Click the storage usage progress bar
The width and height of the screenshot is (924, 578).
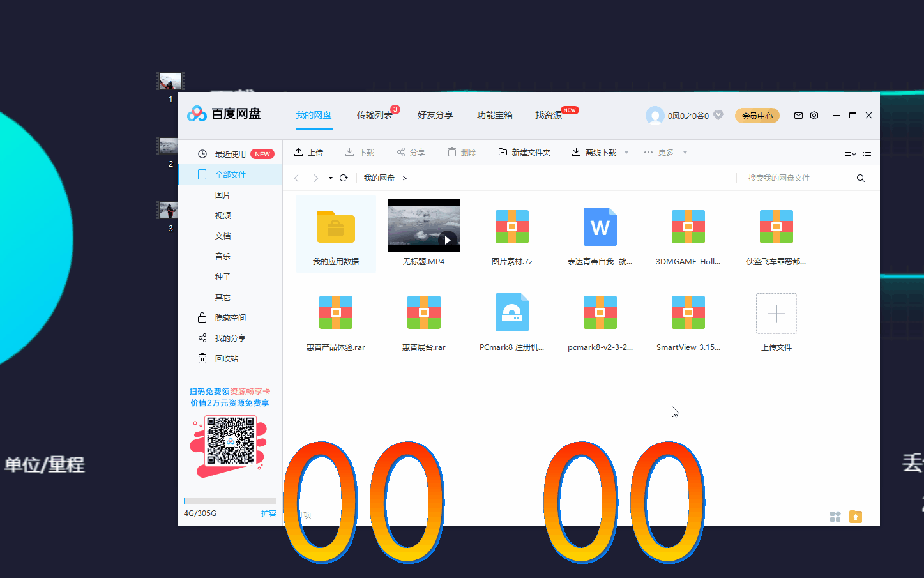point(230,501)
